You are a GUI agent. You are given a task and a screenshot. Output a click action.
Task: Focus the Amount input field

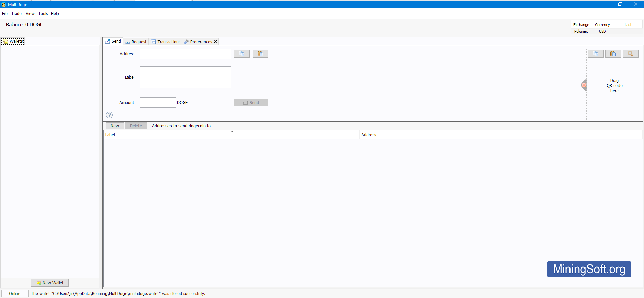(x=158, y=102)
